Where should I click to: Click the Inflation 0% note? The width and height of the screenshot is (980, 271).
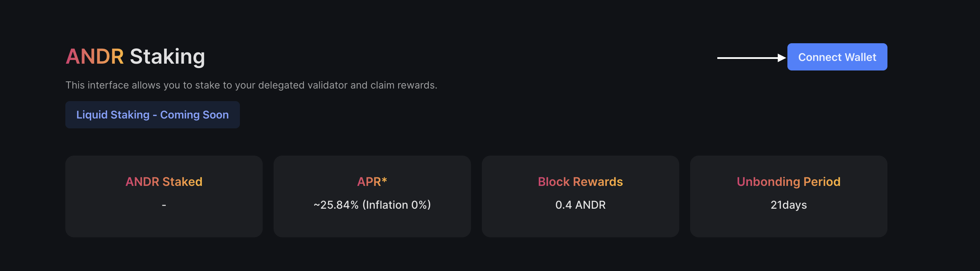(396, 205)
